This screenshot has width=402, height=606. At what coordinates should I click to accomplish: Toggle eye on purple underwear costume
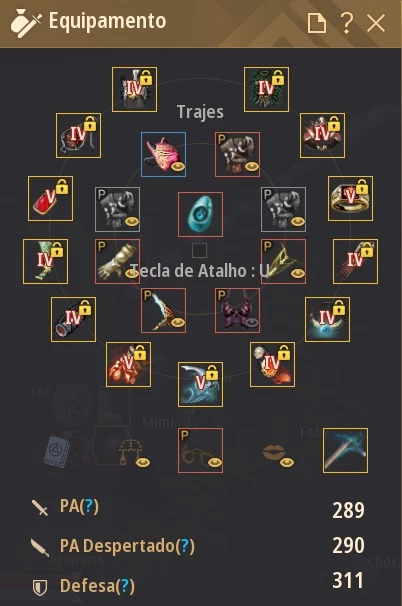point(252,322)
